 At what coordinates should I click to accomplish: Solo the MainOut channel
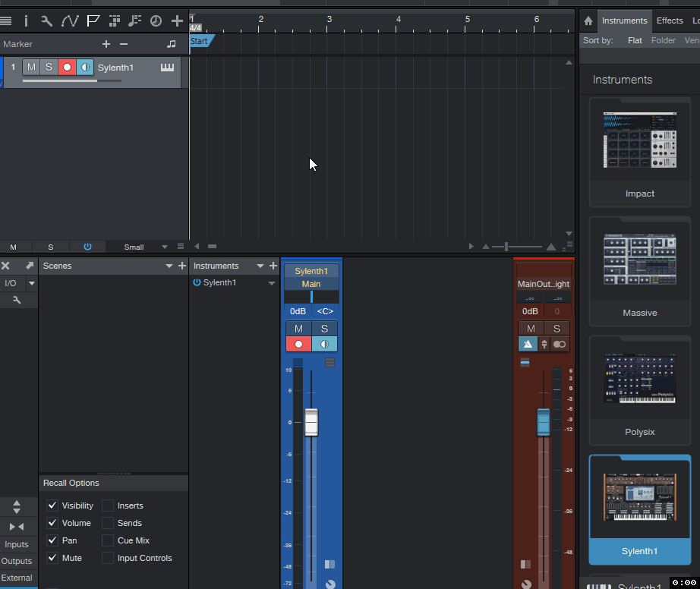click(x=557, y=329)
